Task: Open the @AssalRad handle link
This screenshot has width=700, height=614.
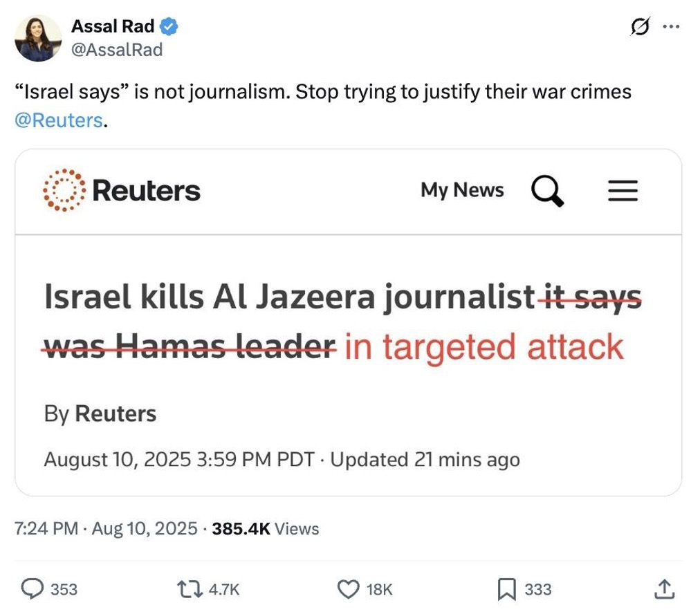Action: (x=117, y=49)
